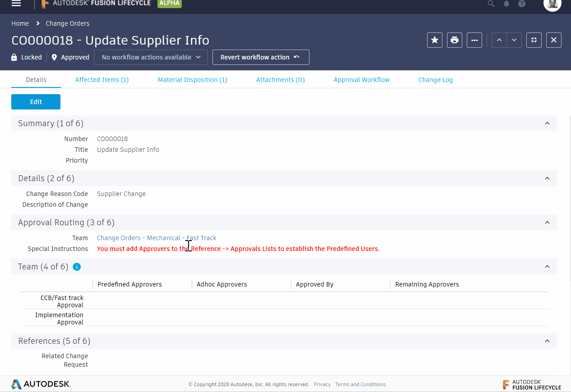Click the Approved location pin icon

(x=55, y=57)
